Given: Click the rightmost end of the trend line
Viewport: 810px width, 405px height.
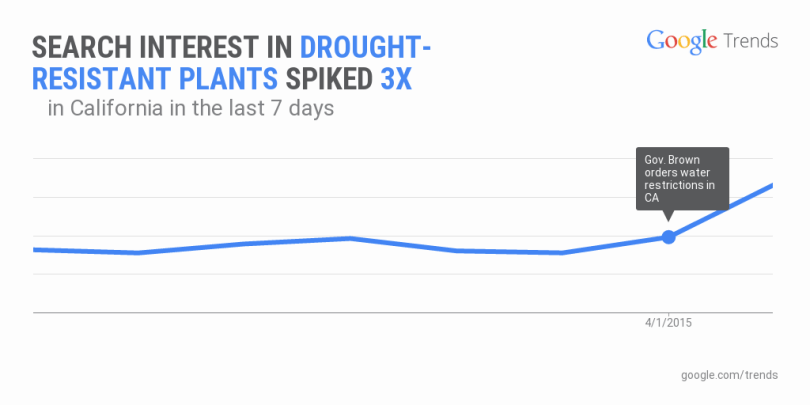Looking at the screenshot, I should pyautogui.click(x=772, y=186).
